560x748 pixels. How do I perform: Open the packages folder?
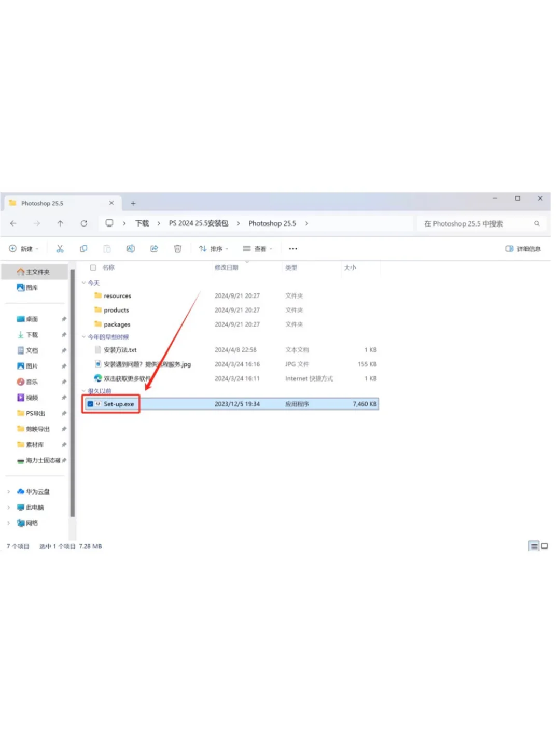pos(117,324)
